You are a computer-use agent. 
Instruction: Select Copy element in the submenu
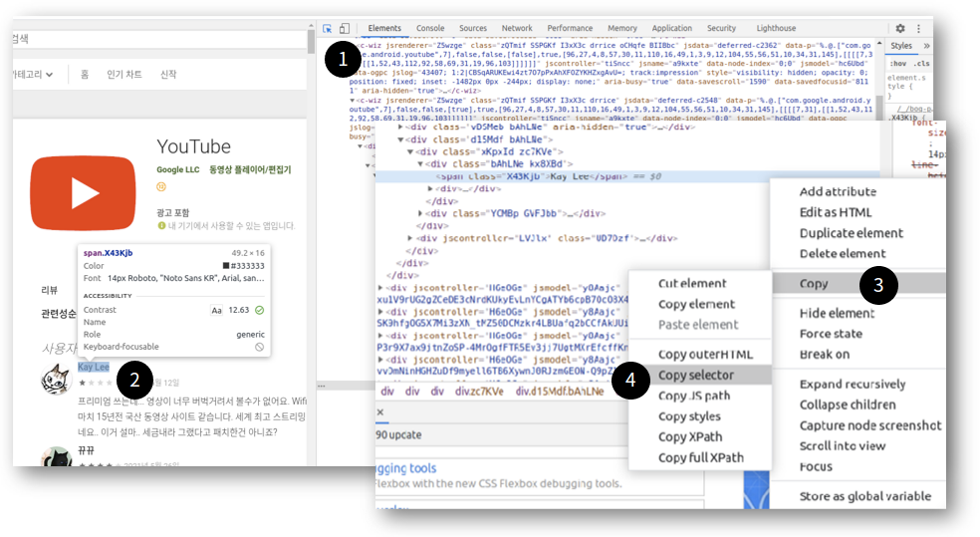(696, 305)
